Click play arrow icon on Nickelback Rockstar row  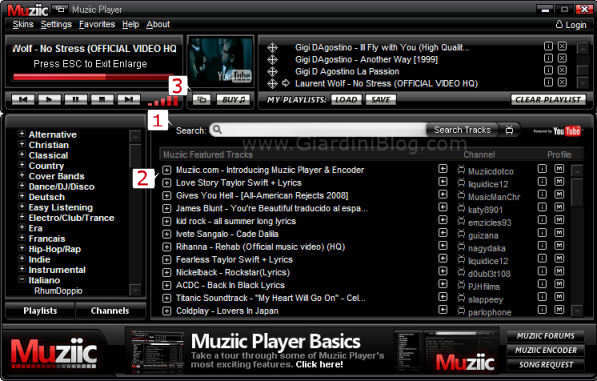(x=443, y=271)
